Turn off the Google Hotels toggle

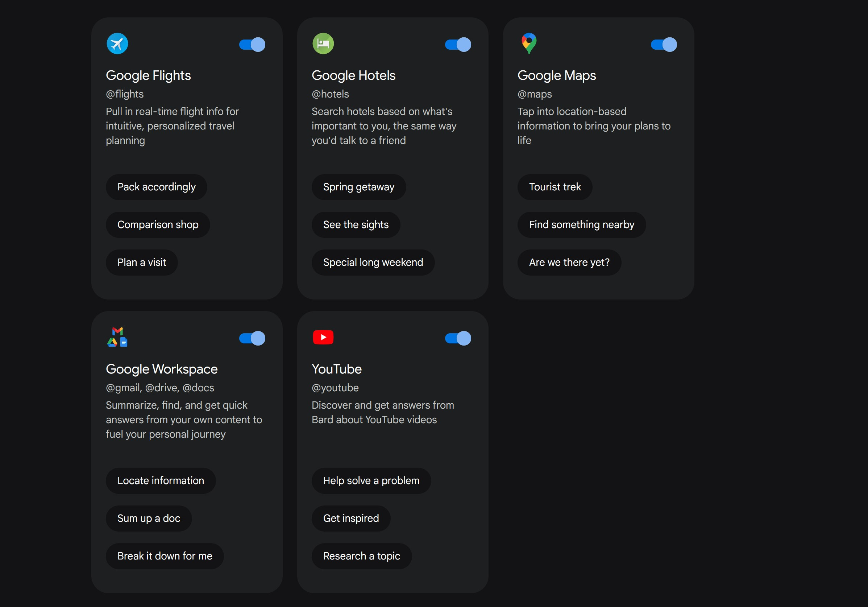(458, 45)
